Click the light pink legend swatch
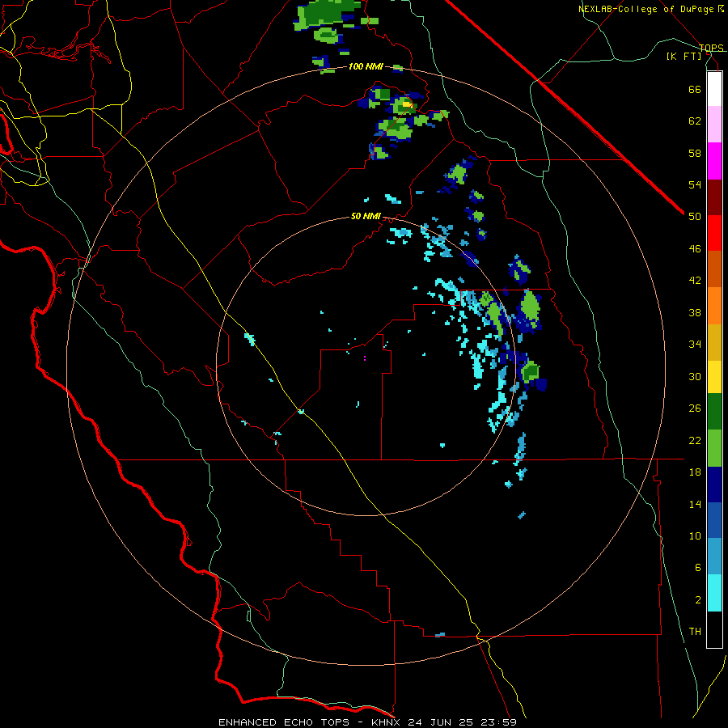 (714, 125)
